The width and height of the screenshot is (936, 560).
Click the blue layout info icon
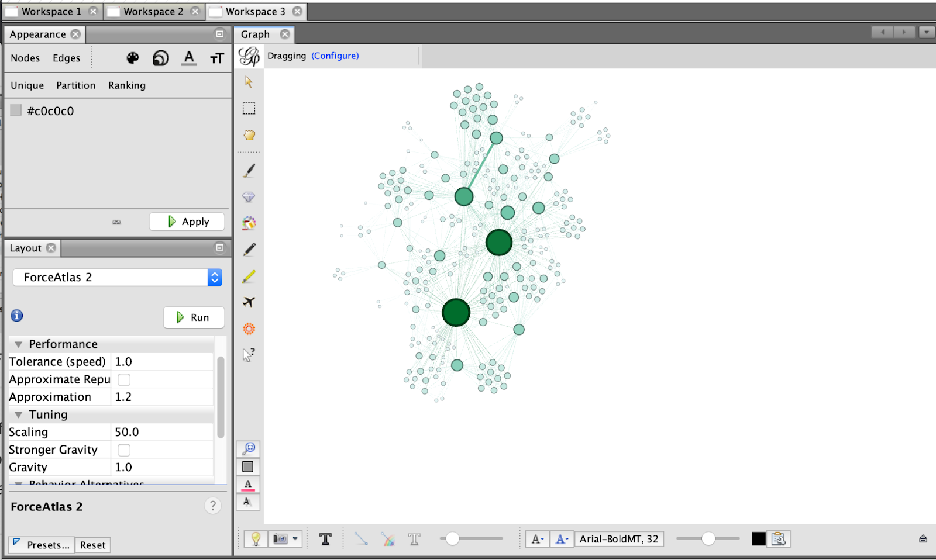point(17,316)
